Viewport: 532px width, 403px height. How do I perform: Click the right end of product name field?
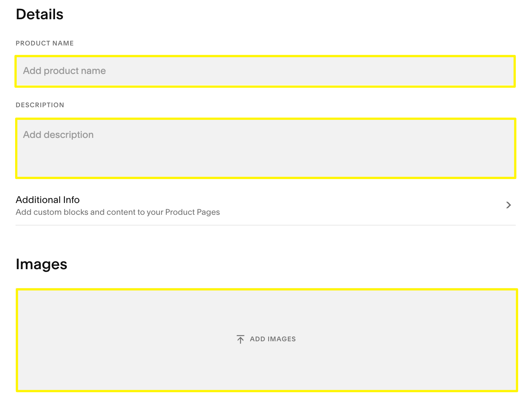(502, 71)
